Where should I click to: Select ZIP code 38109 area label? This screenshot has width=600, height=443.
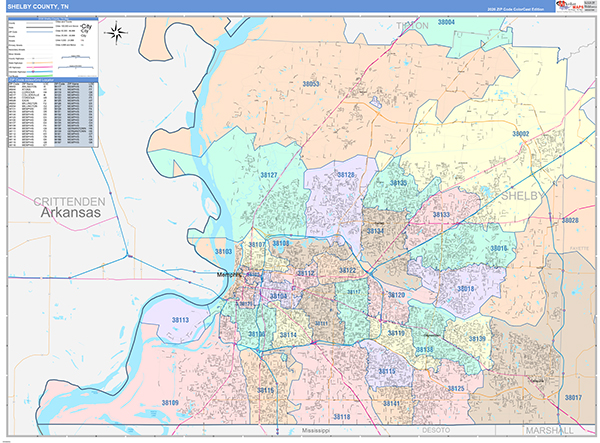[x=168, y=402]
